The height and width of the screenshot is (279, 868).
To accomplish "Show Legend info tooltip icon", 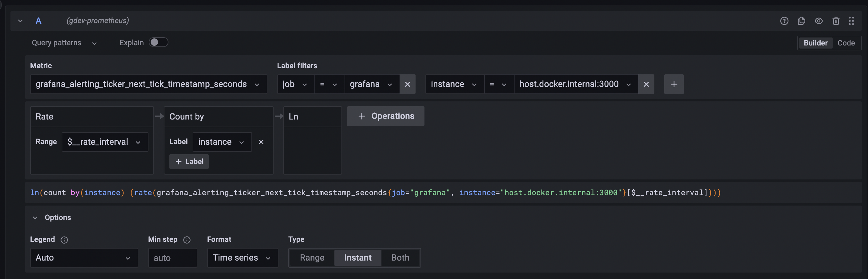I will tap(64, 240).
